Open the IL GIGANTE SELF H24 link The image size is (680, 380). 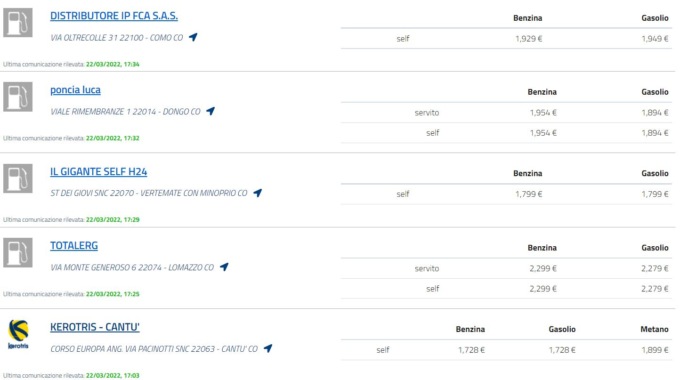[98, 172]
